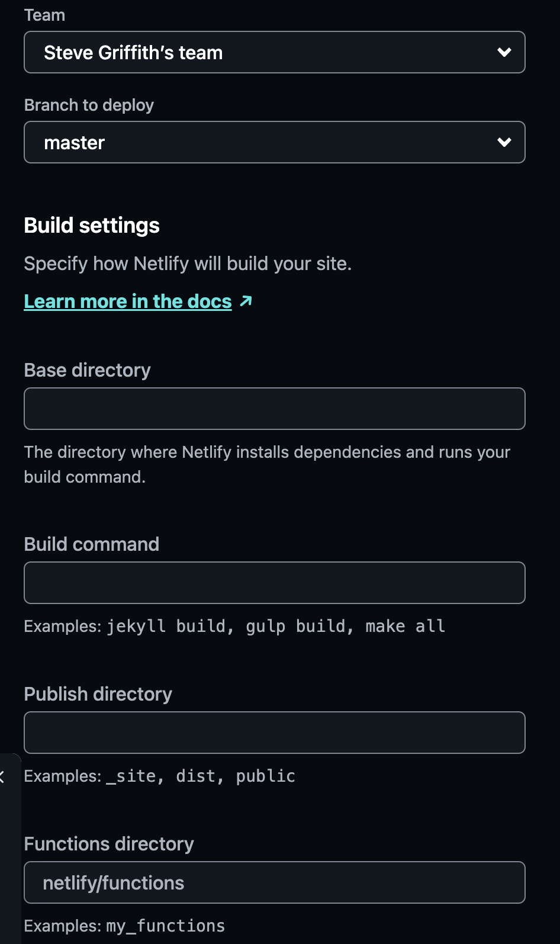This screenshot has width=560, height=944.
Task: Open the Learn more in the docs link
Action: pos(127,301)
